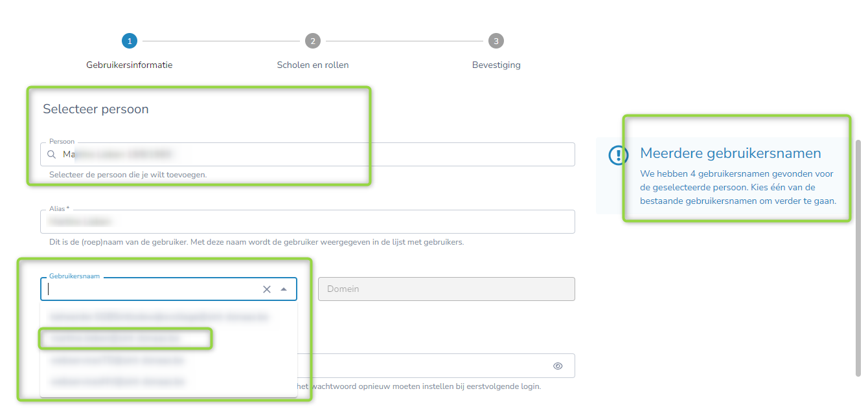This screenshot has height=411, width=868.
Task: Click the magnifier icon in Persoon field
Action: coord(52,155)
